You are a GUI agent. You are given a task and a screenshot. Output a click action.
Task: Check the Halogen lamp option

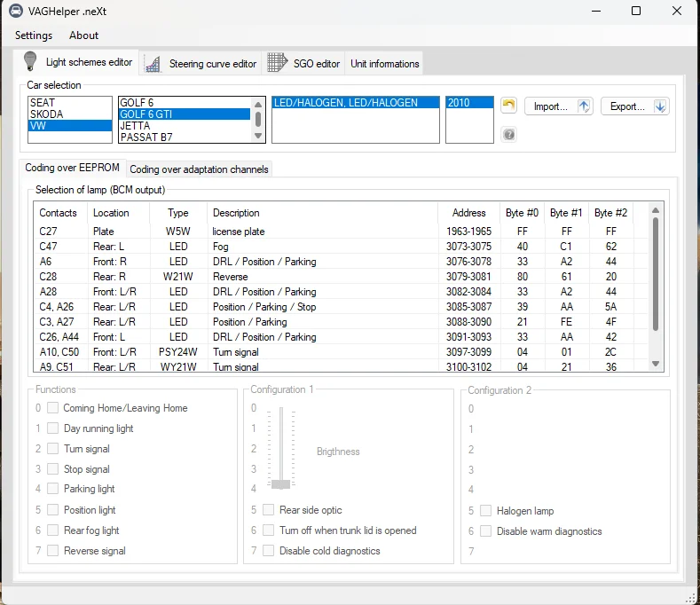click(485, 511)
